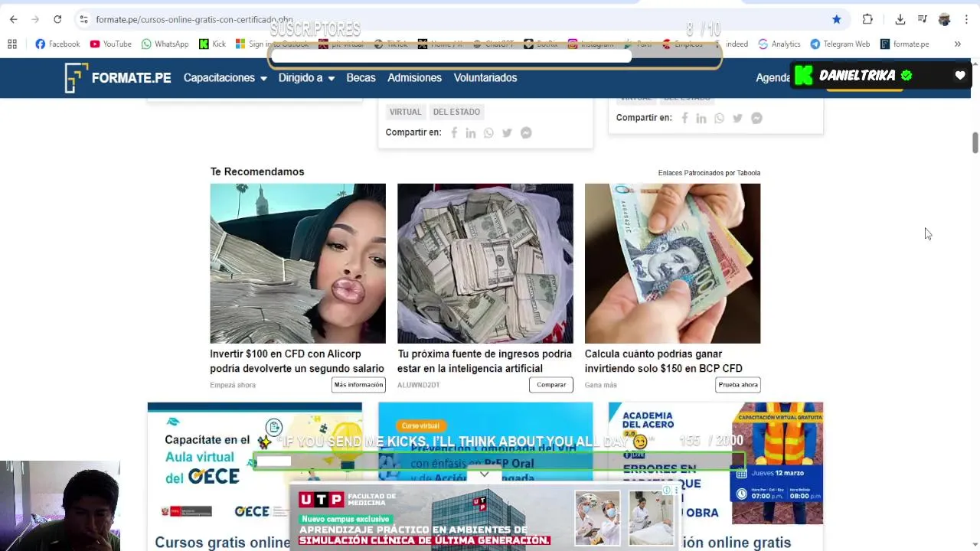This screenshot has width=980, height=551.
Task: Click the DEL ESTADO tag in middle card
Action: point(456,112)
